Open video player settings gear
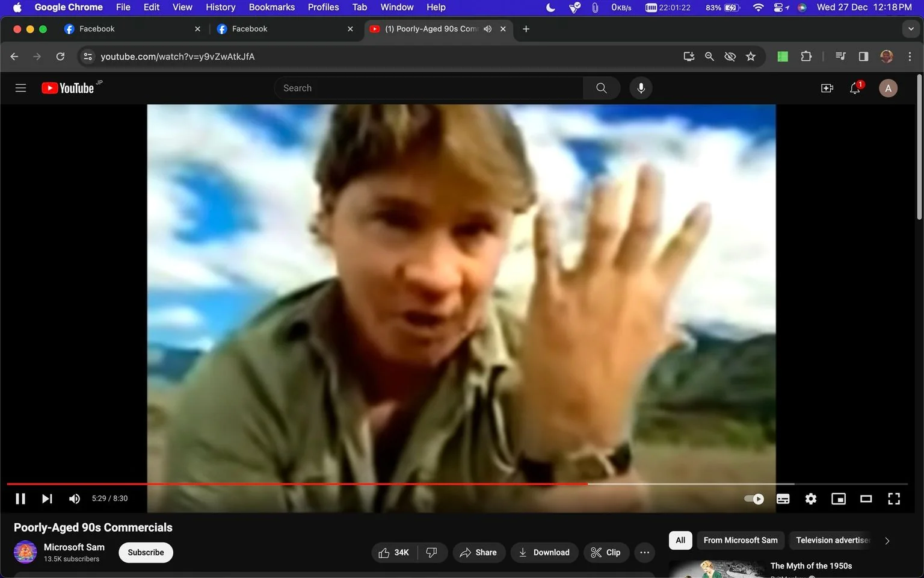The width and height of the screenshot is (924, 578). tap(811, 499)
